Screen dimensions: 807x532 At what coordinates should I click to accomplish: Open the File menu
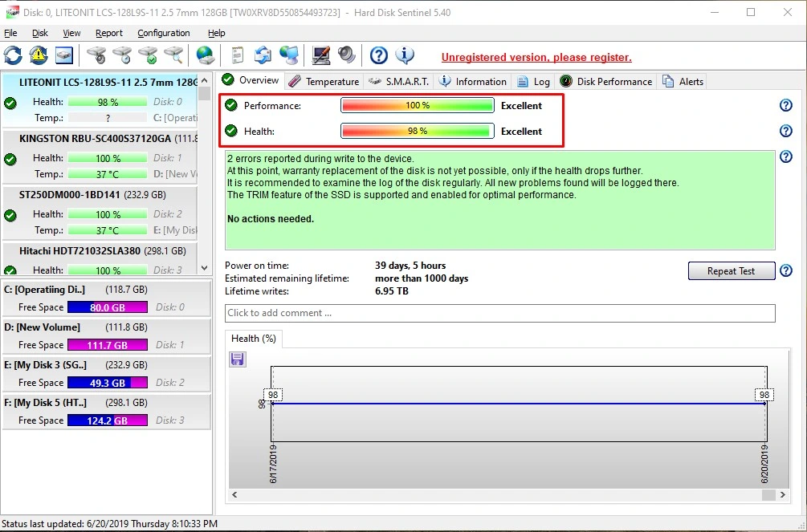(x=10, y=33)
